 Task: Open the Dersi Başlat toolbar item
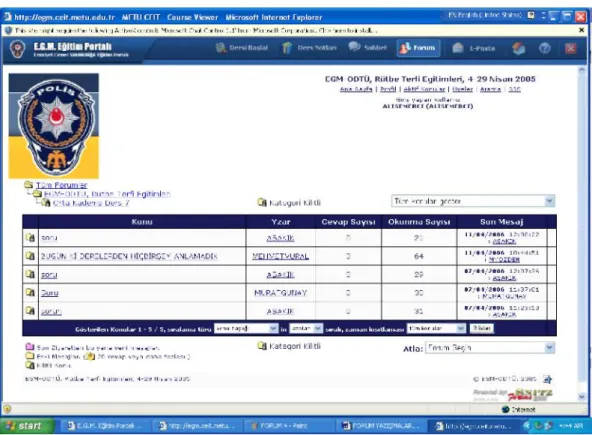tap(242, 48)
